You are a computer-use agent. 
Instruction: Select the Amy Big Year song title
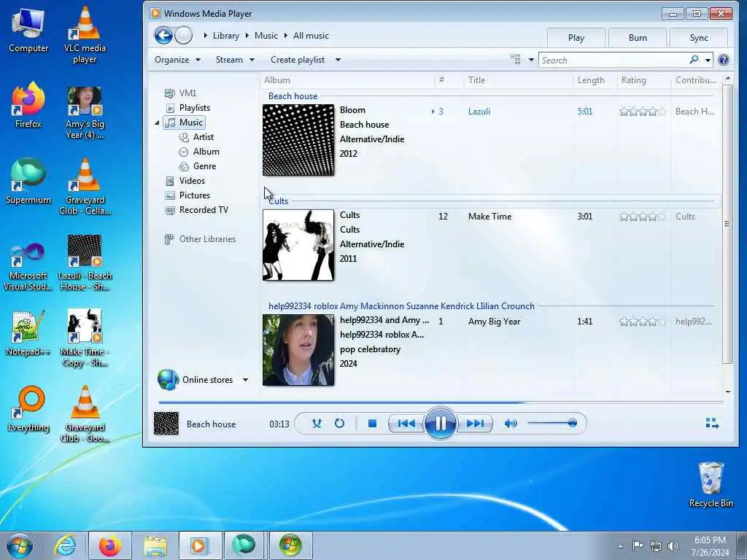494,322
